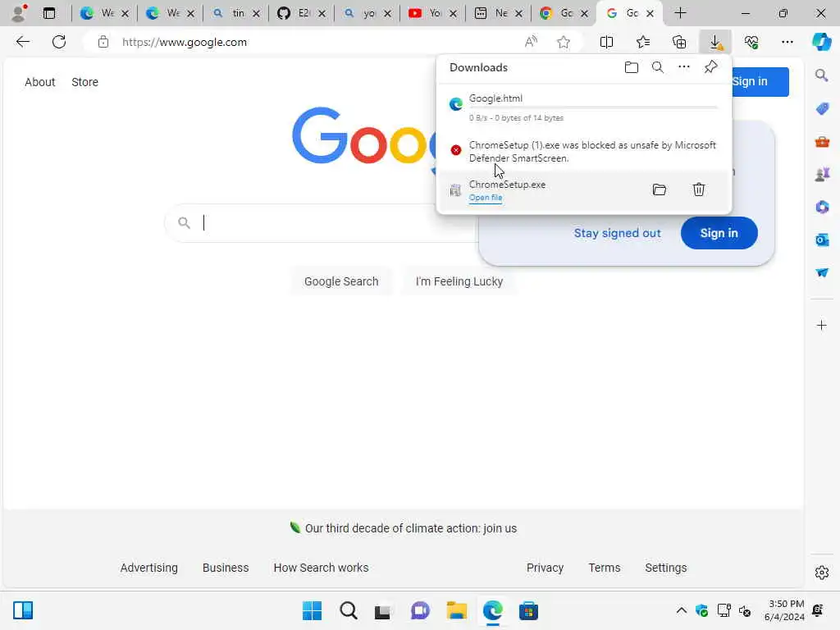
Task: Open climate action join us link
Action: [410, 528]
